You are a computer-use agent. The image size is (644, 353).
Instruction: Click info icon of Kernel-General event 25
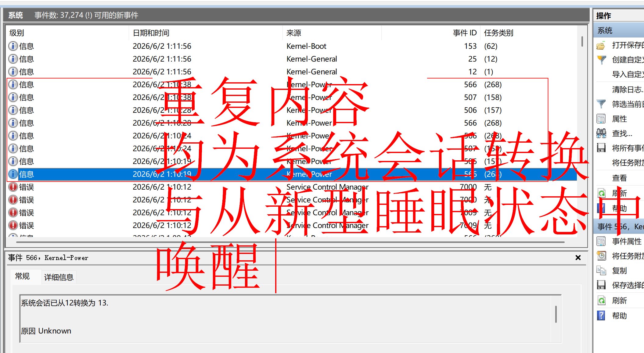click(13, 59)
